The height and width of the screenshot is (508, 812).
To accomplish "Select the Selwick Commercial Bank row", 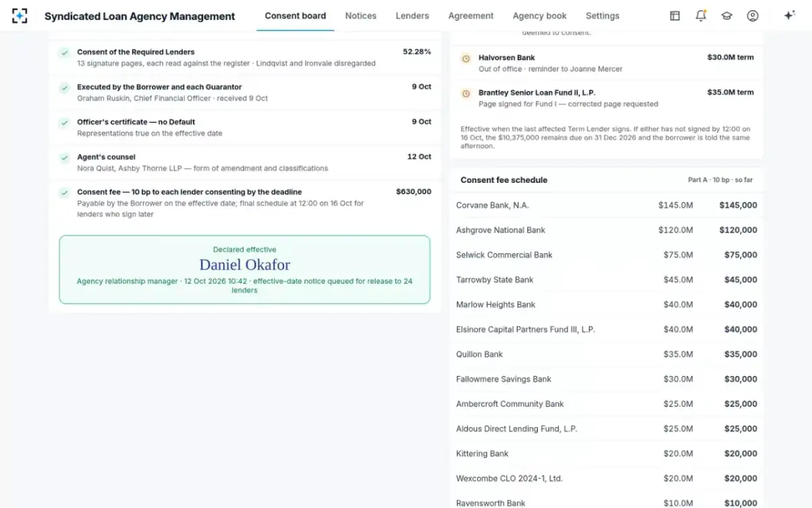I will (606, 255).
